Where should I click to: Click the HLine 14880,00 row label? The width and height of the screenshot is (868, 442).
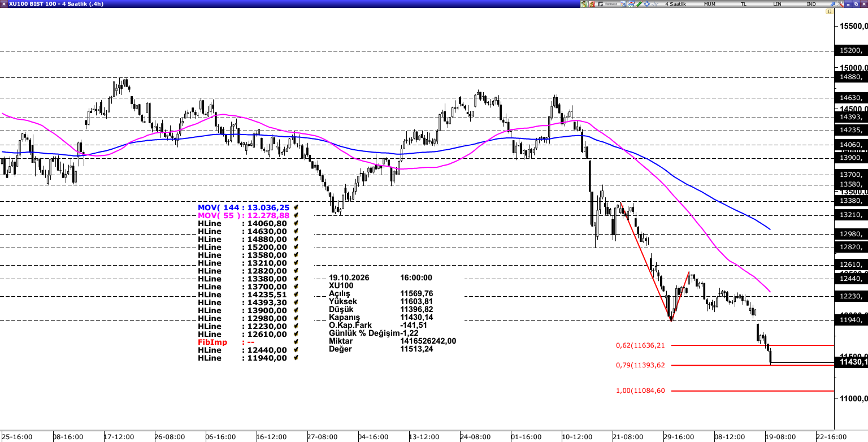click(242, 240)
